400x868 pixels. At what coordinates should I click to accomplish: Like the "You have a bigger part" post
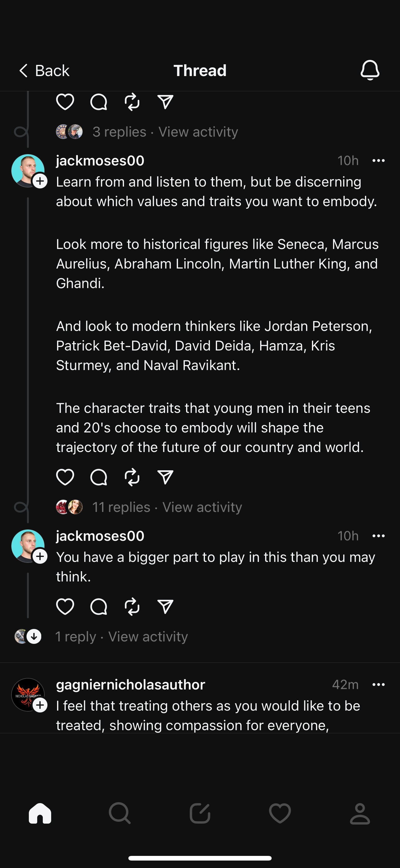tap(65, 607)
